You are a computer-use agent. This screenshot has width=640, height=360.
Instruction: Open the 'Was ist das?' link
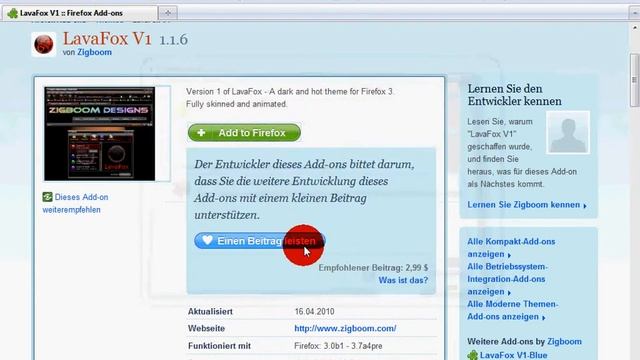pos(403,280)
